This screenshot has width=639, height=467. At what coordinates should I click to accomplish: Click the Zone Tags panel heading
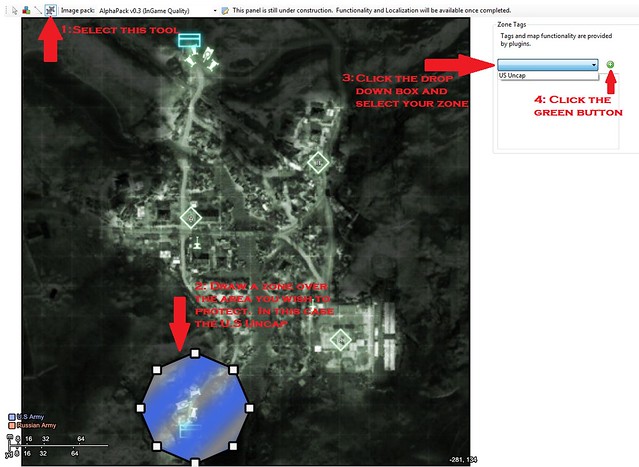pos(511,24)
